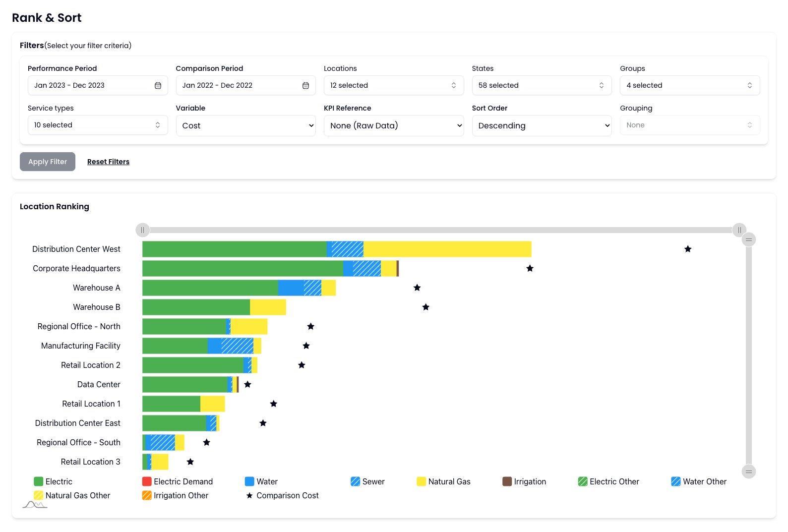788x532 pixels.
Task: Open the Groups 4 selected dropdown
Action: coord(690,85)
